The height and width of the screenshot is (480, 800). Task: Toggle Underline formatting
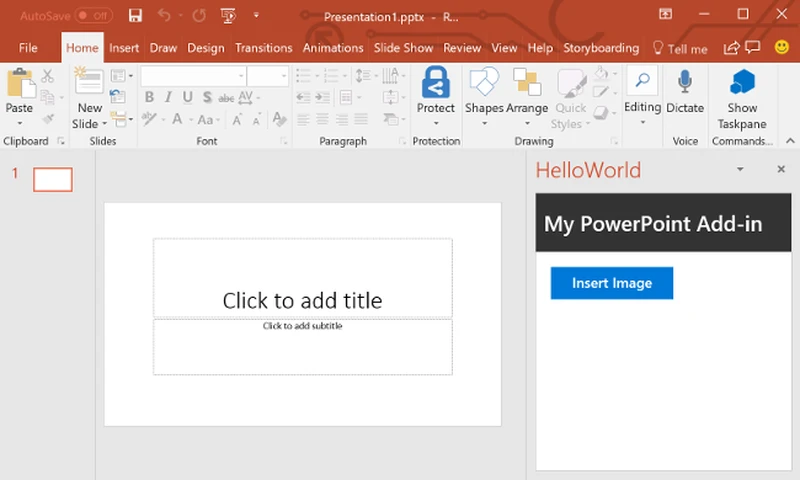point(187,97)
